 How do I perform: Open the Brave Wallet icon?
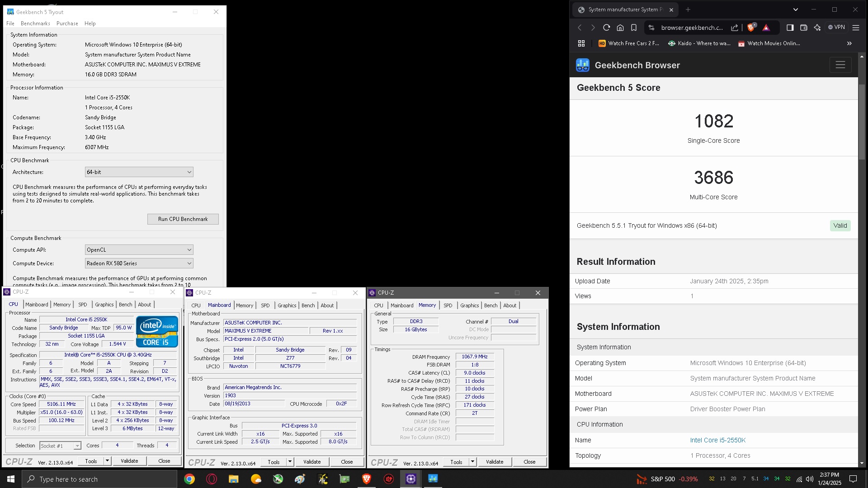(804, 28)
